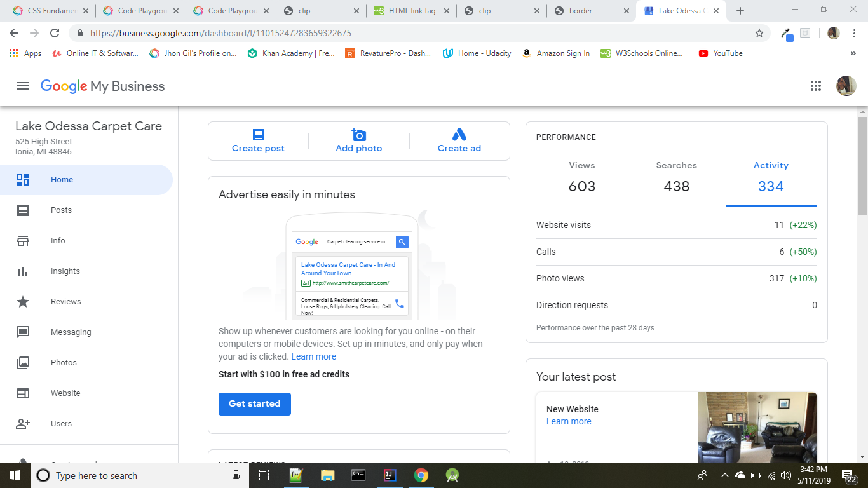Viewport: 868px width, 488px height.
Task: Open the Google apps grid
Action: pyautogui.click(x=816, y=86)
